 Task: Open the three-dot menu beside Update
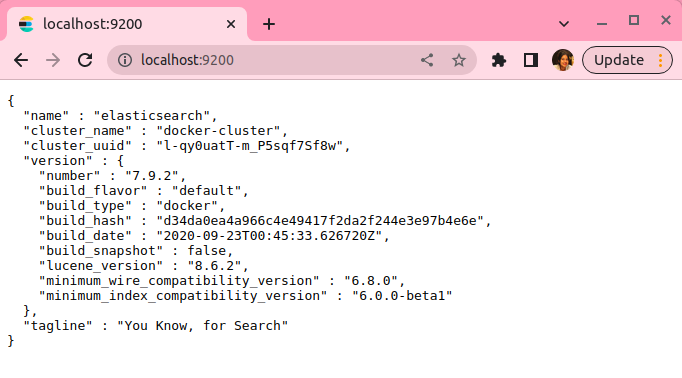point(660,60)
